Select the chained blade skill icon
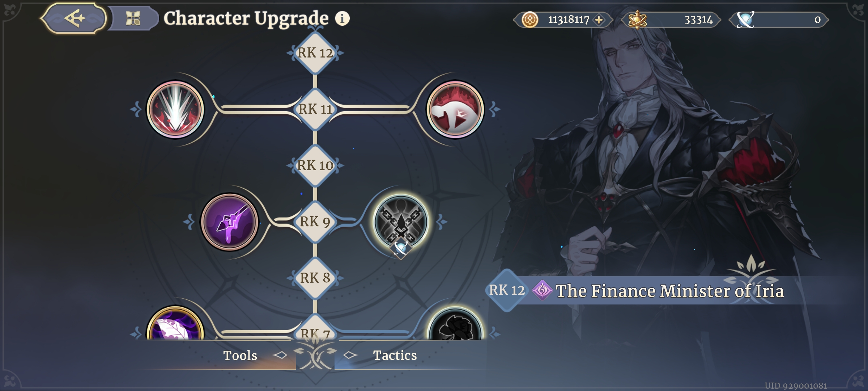This screenshot has height=391, width=868. click(401, 222)
